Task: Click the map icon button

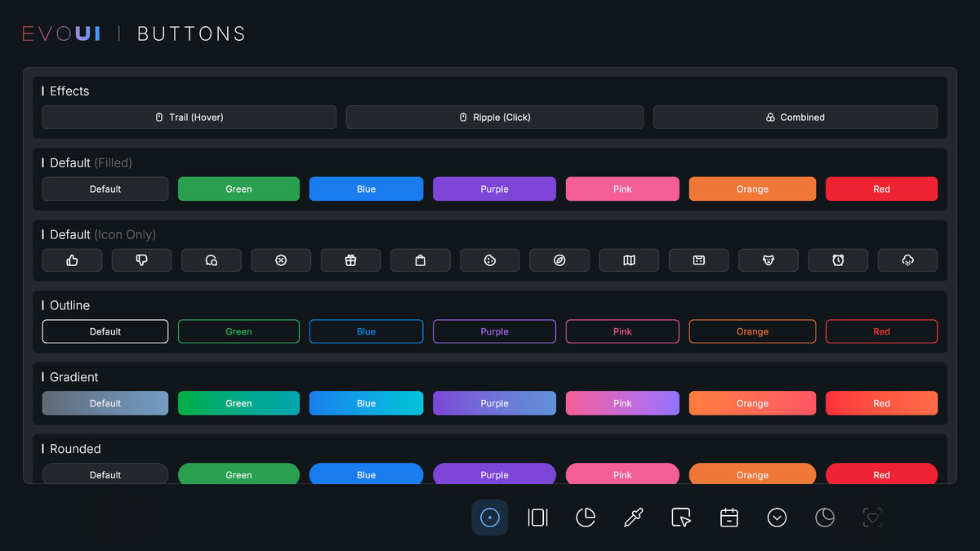Action: pyautogui.click(x=629, y=260)
